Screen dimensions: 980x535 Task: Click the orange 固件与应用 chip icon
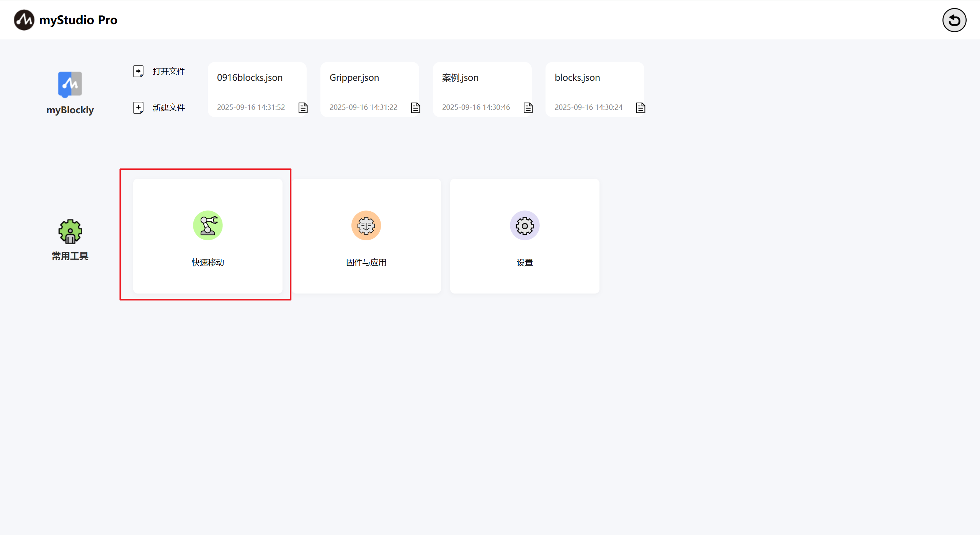[366, 226]
